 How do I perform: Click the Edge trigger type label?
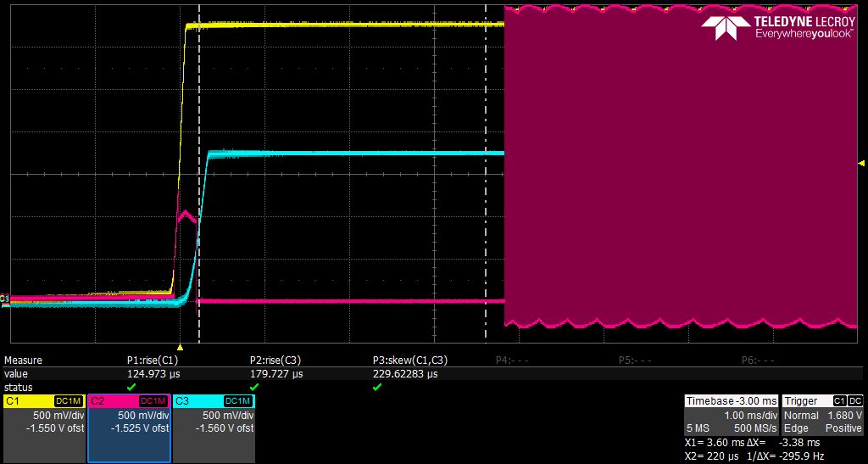(x=794, y=428)
